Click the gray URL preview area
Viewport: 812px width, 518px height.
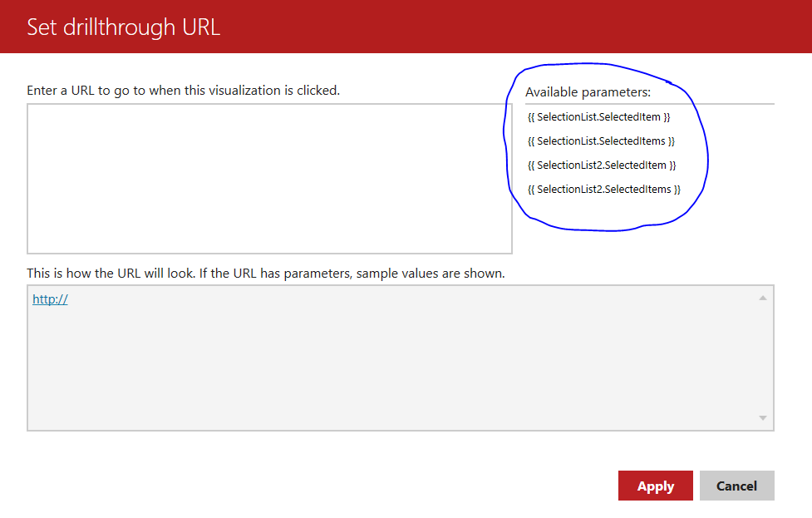[x=391, y=366]
